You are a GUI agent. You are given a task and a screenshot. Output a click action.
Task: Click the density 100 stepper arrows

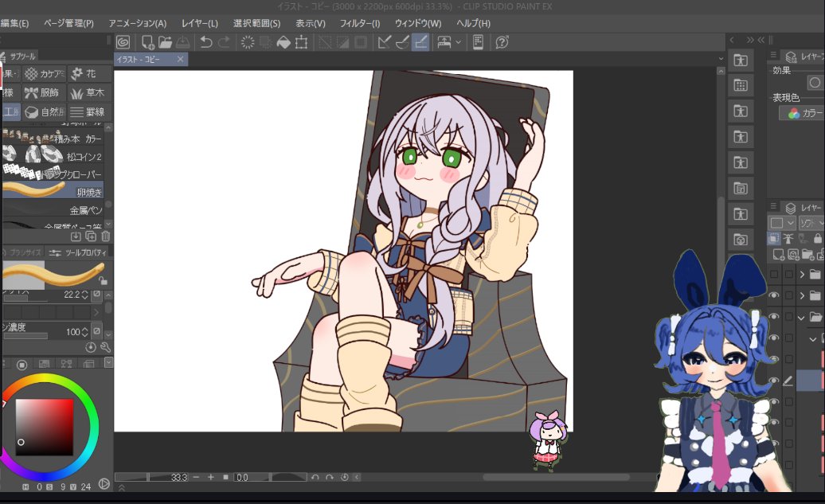(x=84, y=332)
